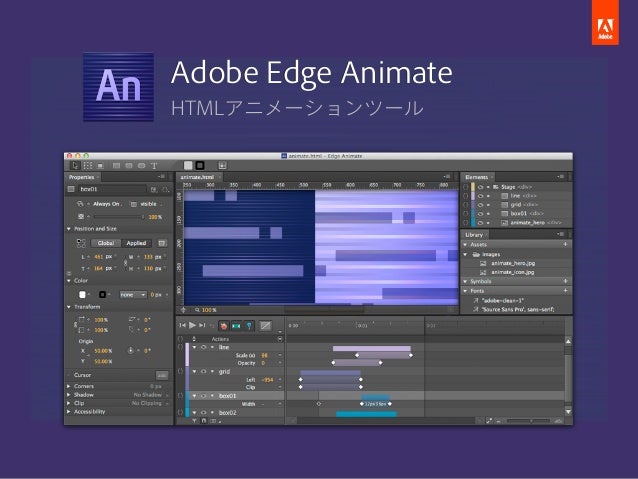Play the timeline animation
The image size is (638, 479).
tap(192, 325)
